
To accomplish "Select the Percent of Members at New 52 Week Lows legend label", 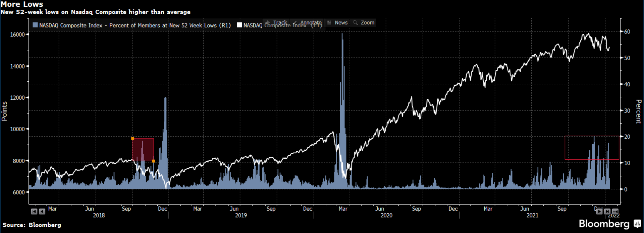I will coord(135,25).
